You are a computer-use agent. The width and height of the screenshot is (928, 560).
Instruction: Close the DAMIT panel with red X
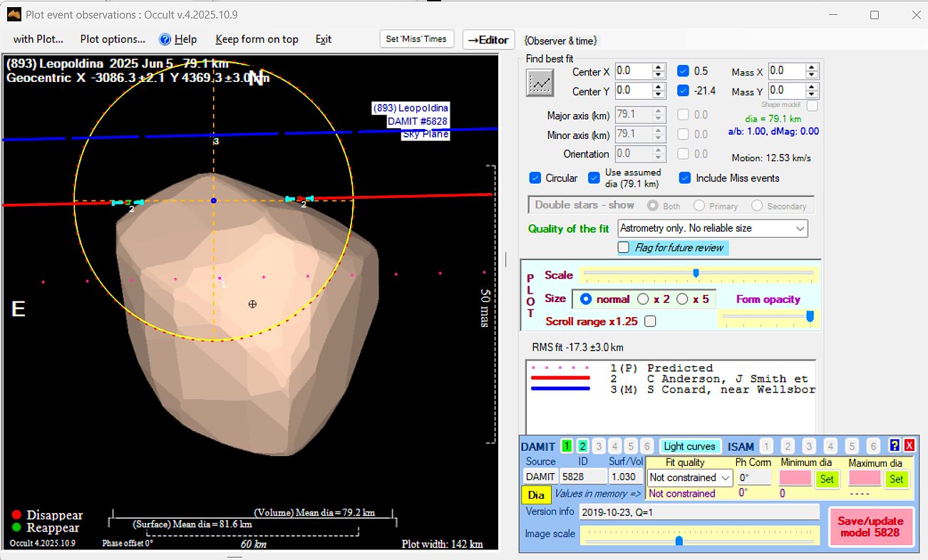point(909,446)
